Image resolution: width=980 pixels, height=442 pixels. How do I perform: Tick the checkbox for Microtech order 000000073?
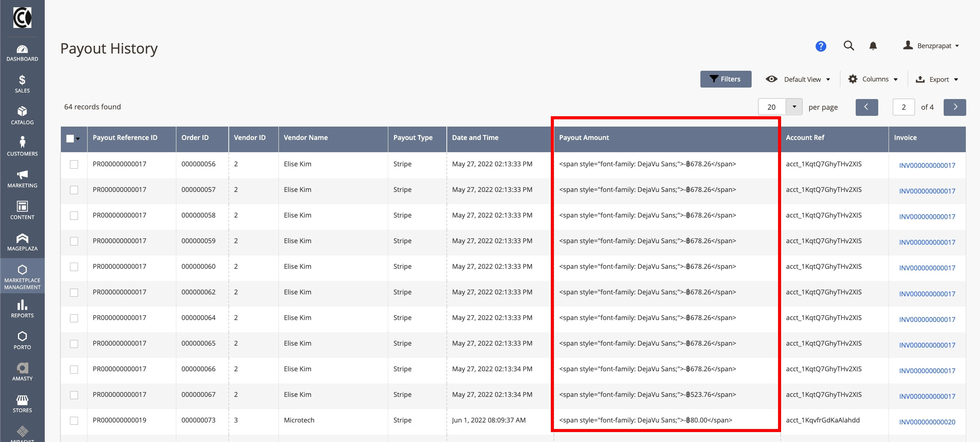point(74,421)
